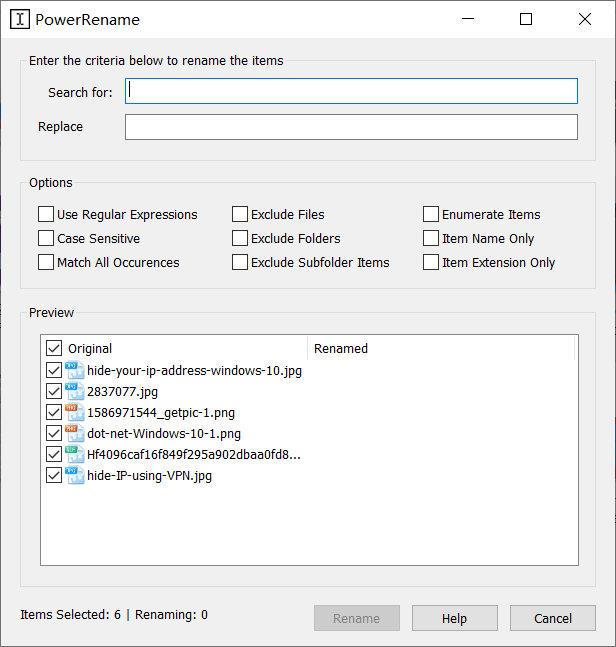Cancel the rename dialog
This screenshot has width=616, height=647.
tap(553, 618)
